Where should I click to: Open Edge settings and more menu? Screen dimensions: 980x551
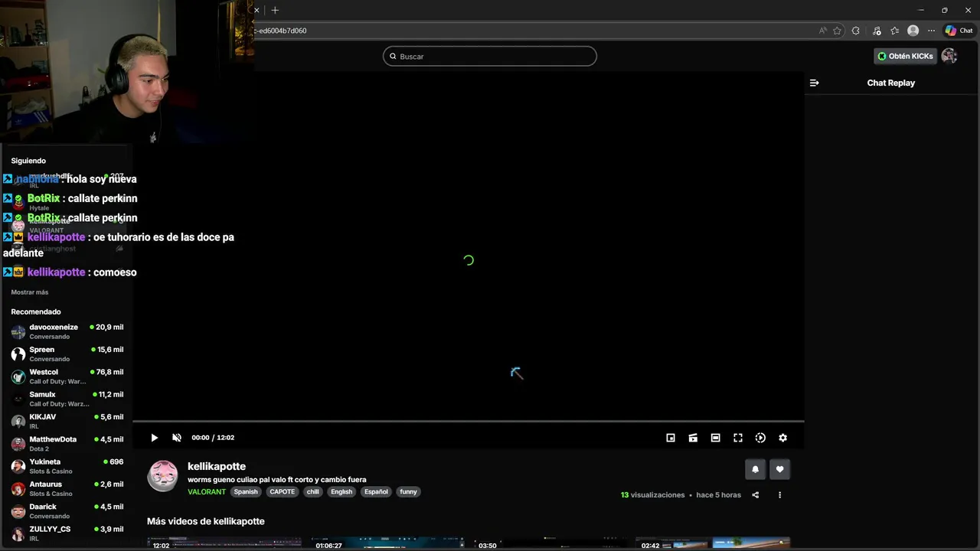click(931, 31)
